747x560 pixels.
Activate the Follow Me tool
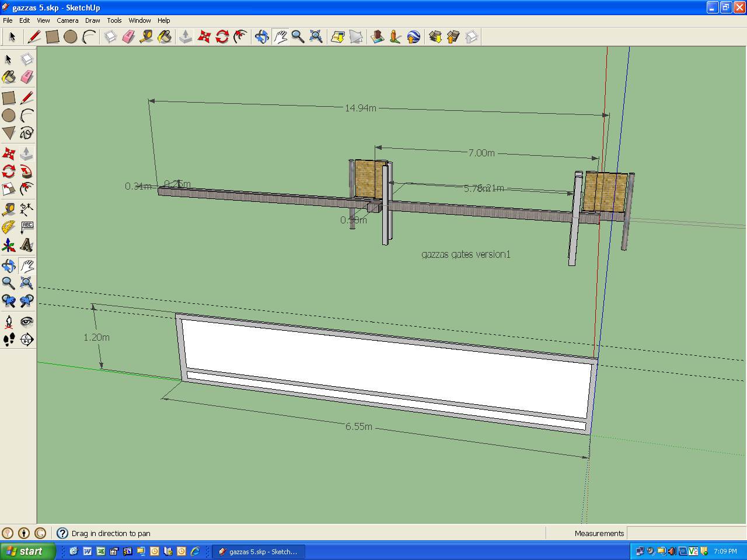26,171
